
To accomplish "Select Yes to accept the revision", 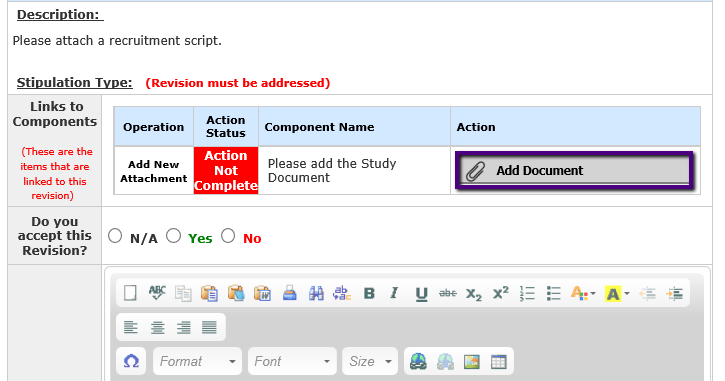I will [x=173, y=236].
